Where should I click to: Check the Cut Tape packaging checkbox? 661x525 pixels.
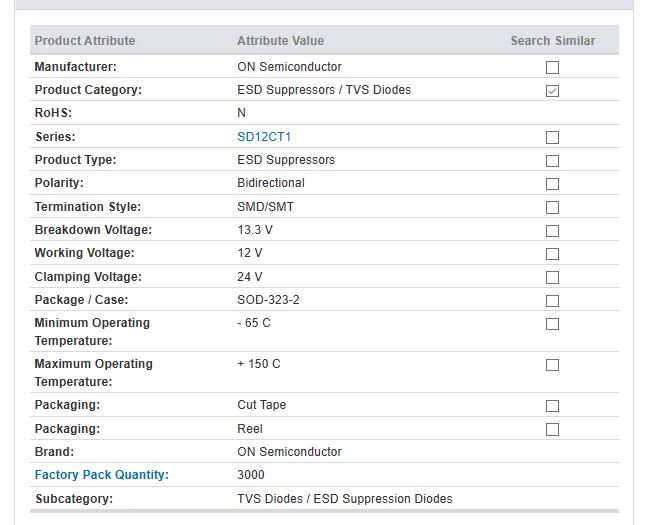(x=552, y=406)
